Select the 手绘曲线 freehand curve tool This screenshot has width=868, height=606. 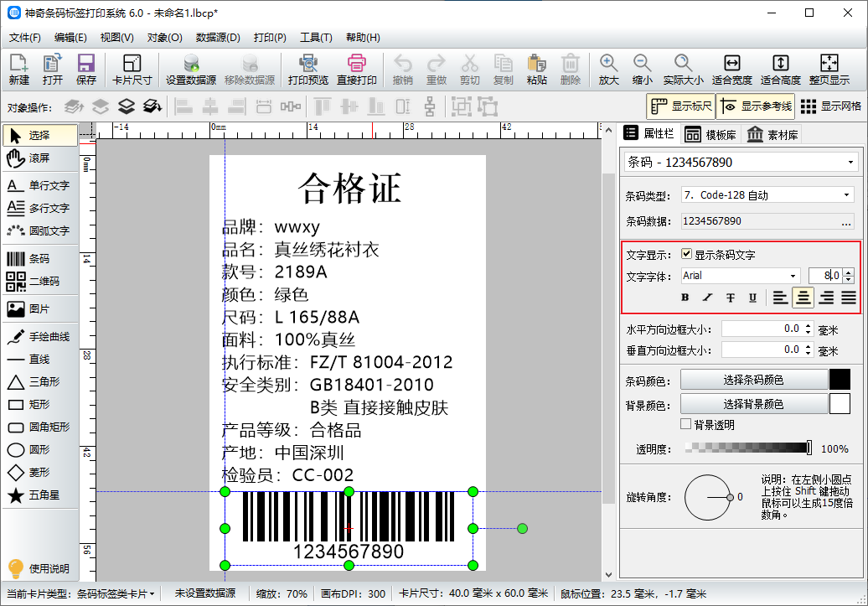[x=40, y=337]
